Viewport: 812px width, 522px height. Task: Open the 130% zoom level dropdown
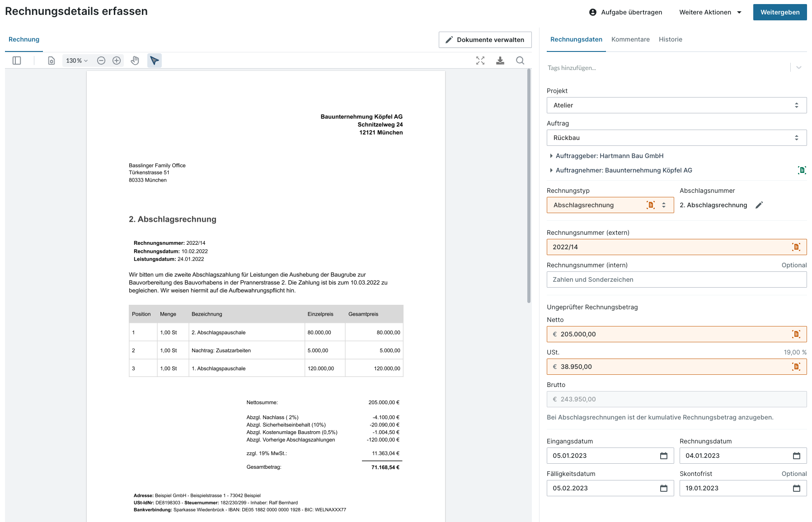pos(77,61)
